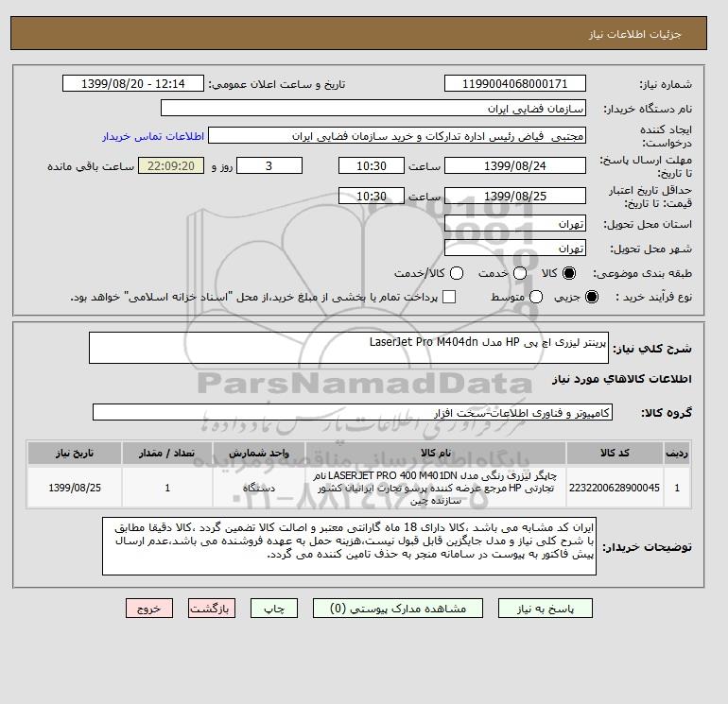The height and width of the screenshot is (704, 728).
Task: Click the buyer notes text area
Action: [x=349, y=546]
